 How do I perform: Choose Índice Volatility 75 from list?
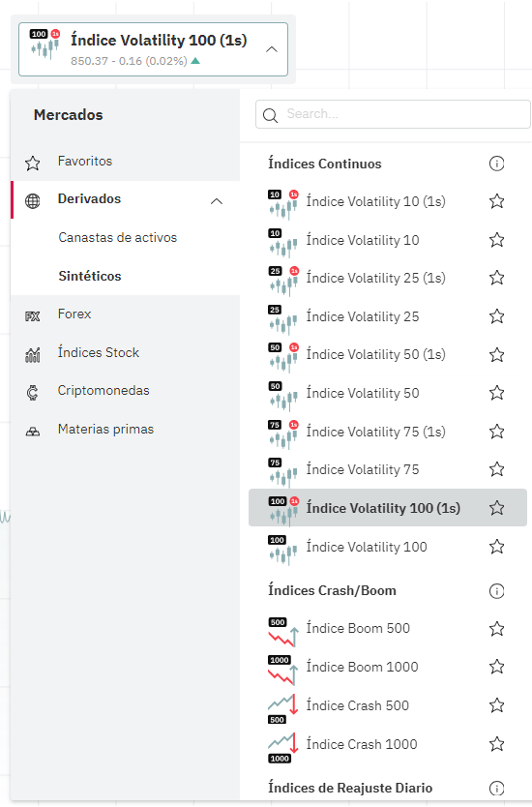(x=388, y=469)
